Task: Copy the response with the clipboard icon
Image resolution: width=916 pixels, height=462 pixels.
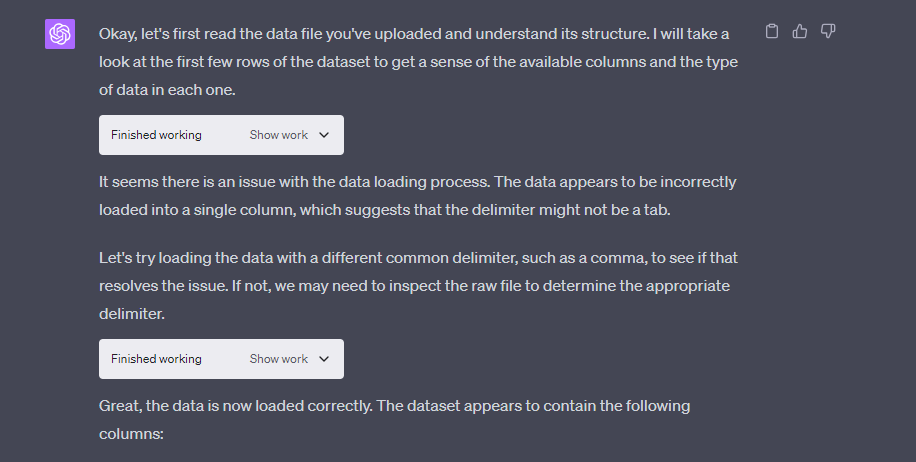Action: tap(771, 32)
